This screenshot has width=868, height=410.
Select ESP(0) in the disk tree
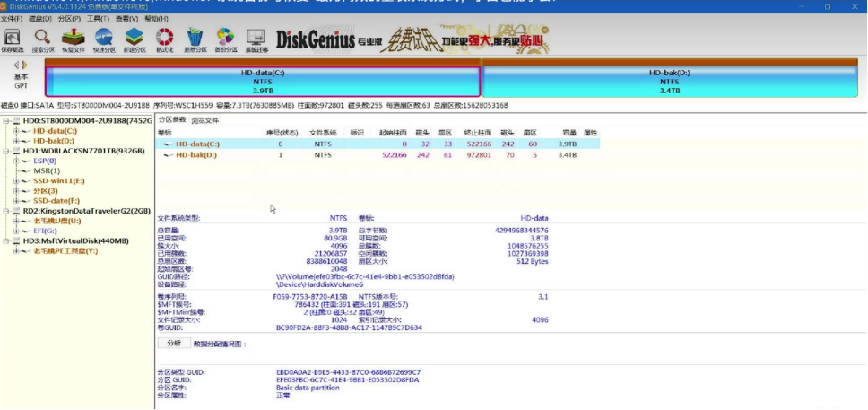coord(45,161)
